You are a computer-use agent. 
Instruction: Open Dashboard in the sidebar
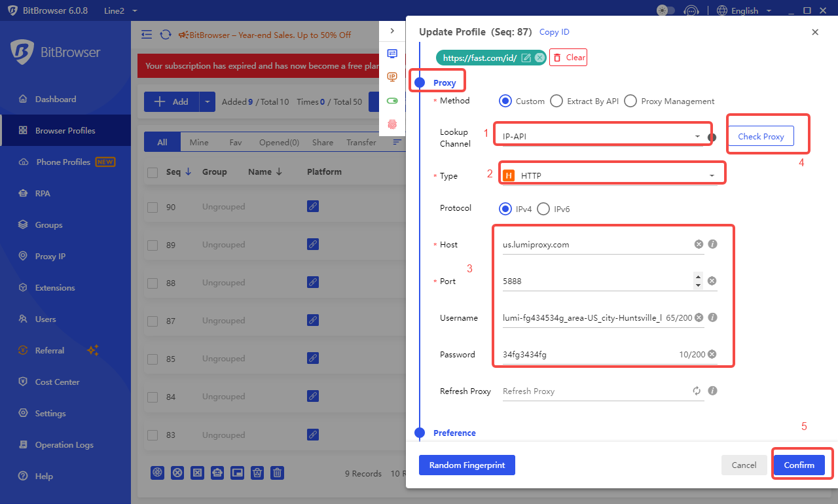click(65, 99)
